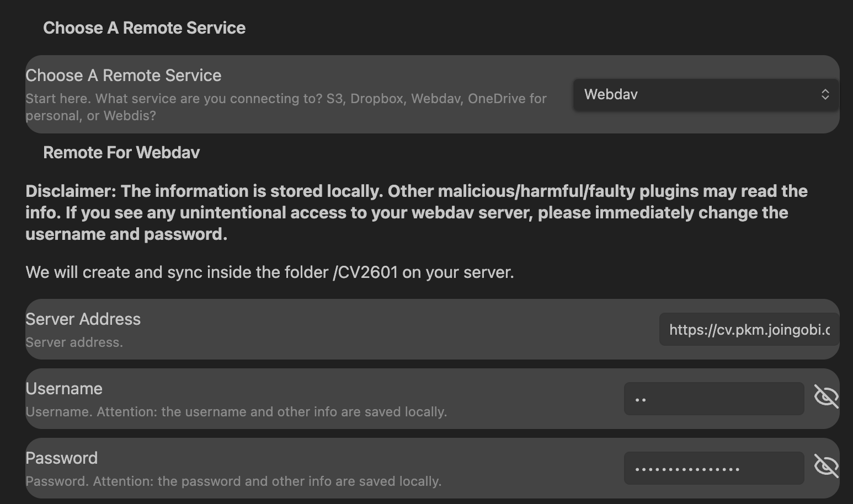
Task: Click the Remote For Webdav section title
Action: click(121, 152)
